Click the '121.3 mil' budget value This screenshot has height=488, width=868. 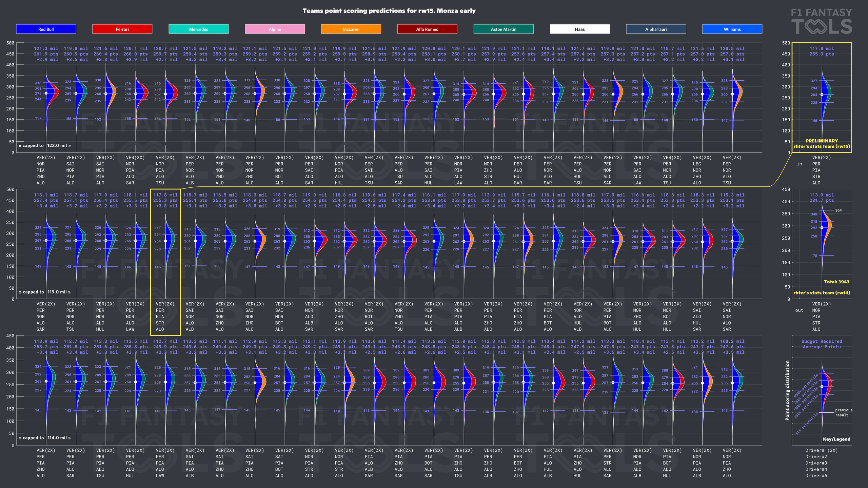point(46,48)
